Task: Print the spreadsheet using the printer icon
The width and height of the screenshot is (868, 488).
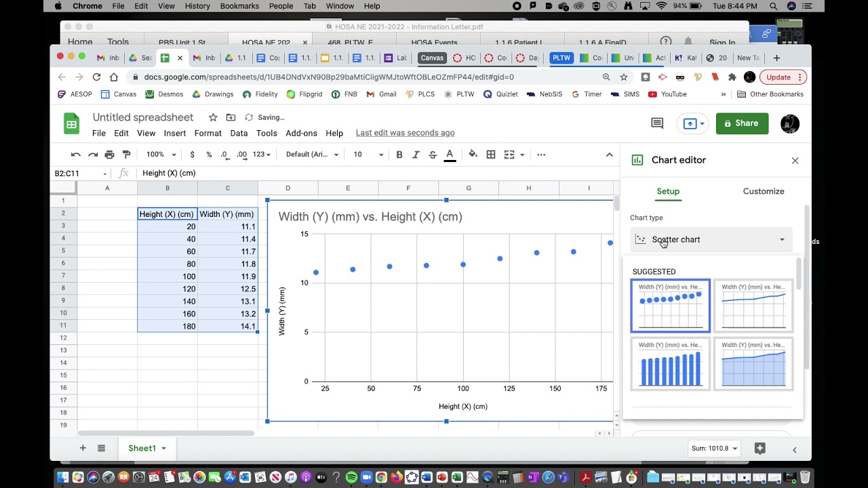Action: click(x=109, y=155)
